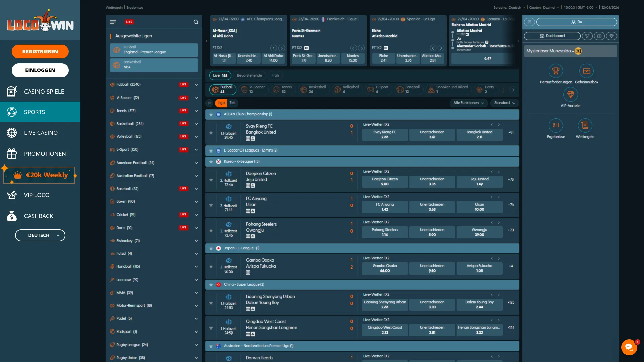644x362 pixels.
Task: Switch to the Bevorstehende tab
Action: (x=250, y=75)
